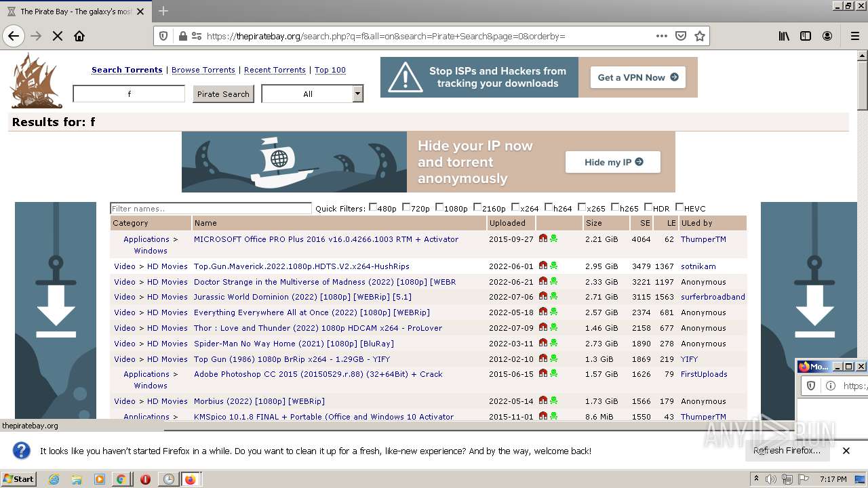Open Firefox hamburger application menu
The height and width of the screenshot is (488, 868).
[x=854, y=36]
